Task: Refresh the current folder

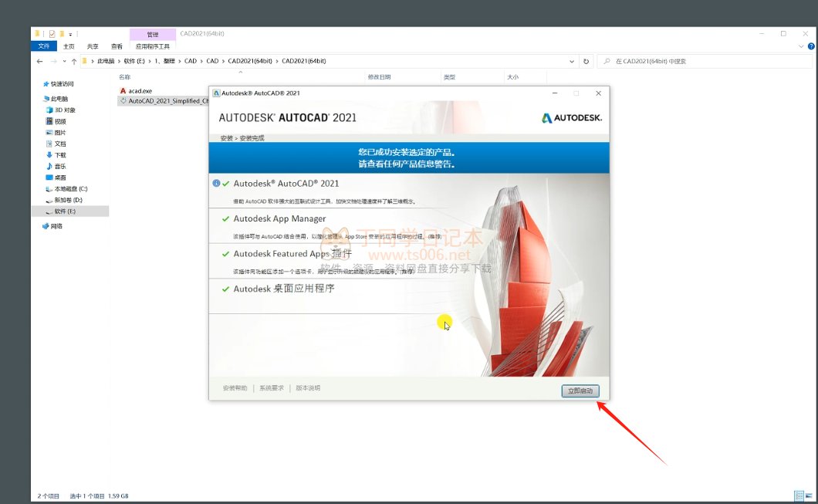Action: [586, 61]
